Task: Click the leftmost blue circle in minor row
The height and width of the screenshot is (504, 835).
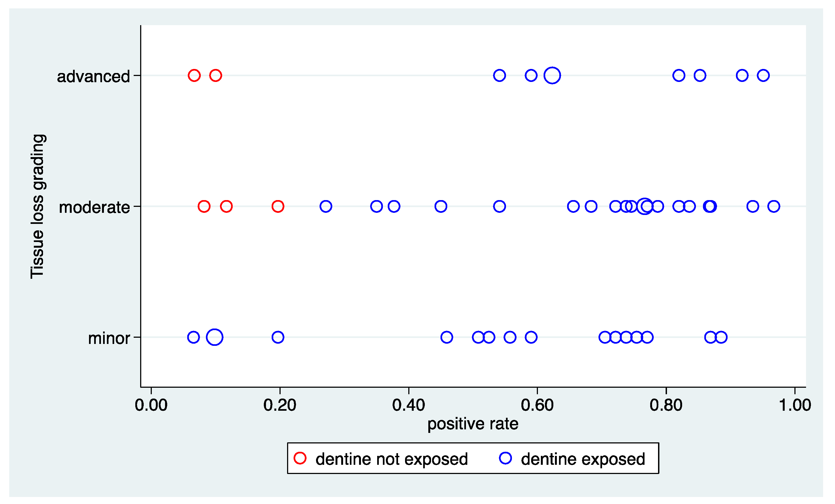Action: point(193,337)
